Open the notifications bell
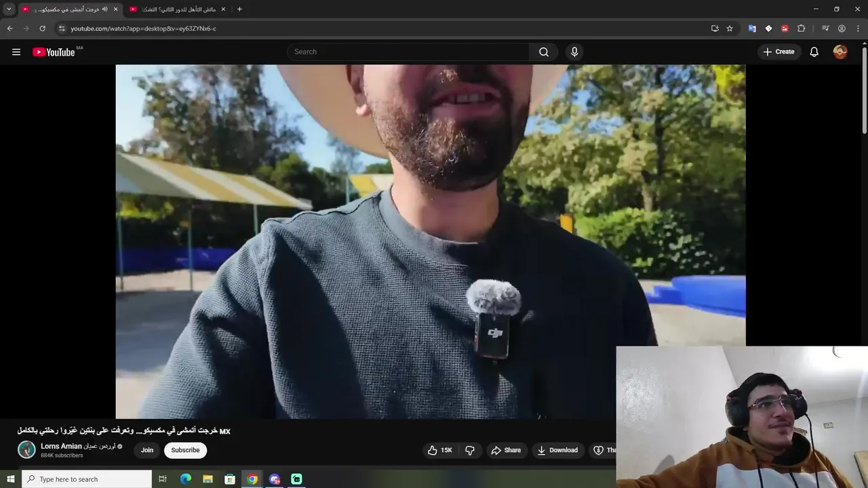868x488 pixels. tap(814, 52)
